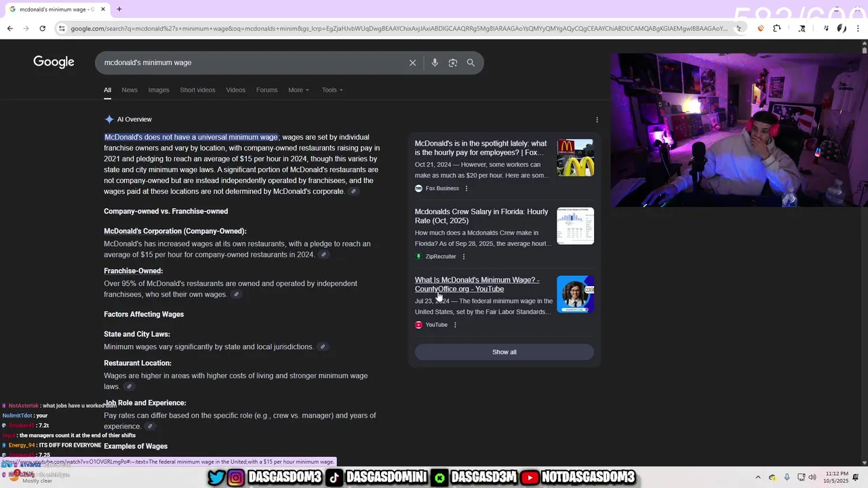Show hidden system tray icons
This screenshot has height=488, width=868.
[758, 477]
